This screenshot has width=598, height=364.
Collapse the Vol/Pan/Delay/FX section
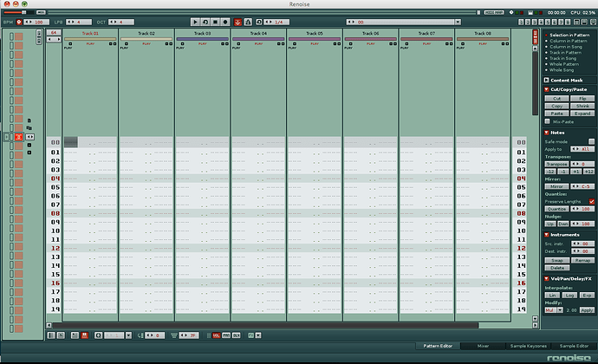547,278
